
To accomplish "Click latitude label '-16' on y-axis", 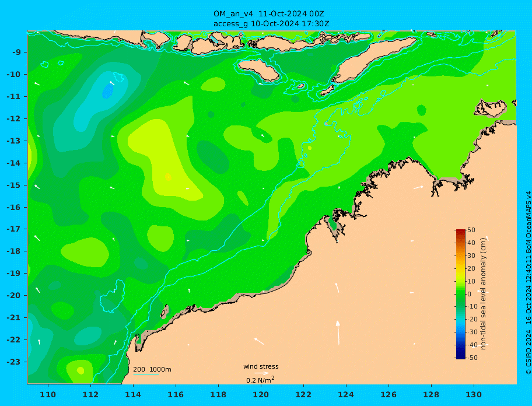I will [x=13, y=207].
